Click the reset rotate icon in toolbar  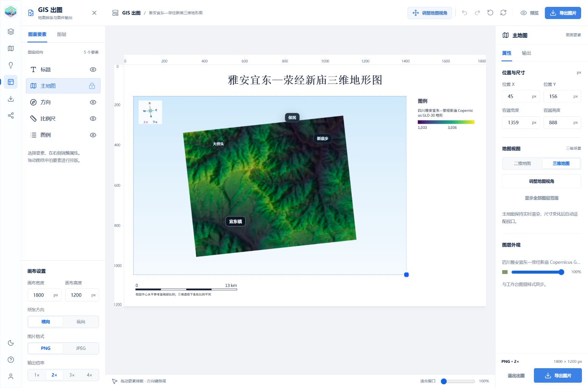[x=490, y=13]
